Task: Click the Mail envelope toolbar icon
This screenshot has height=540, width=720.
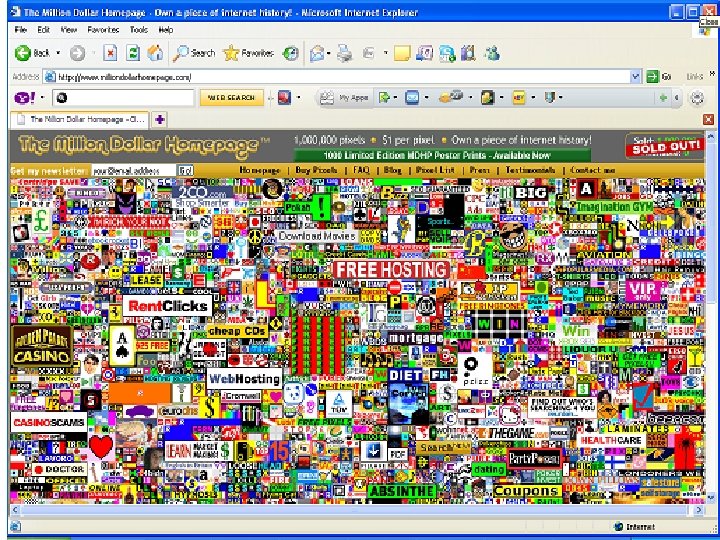Action: (317, 54)
